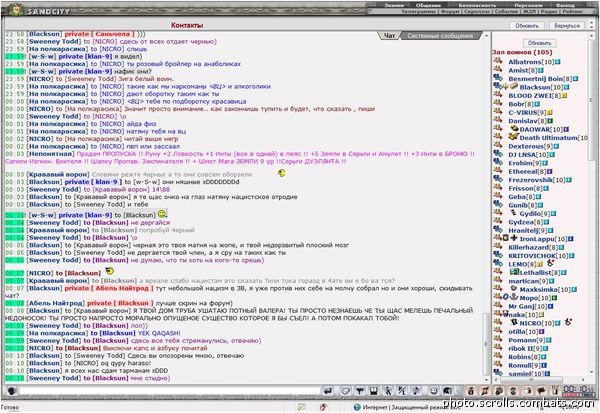Viewport: 600px width, 413px height.
Task: Open the Знания top menu
Action: click(394, 5)
